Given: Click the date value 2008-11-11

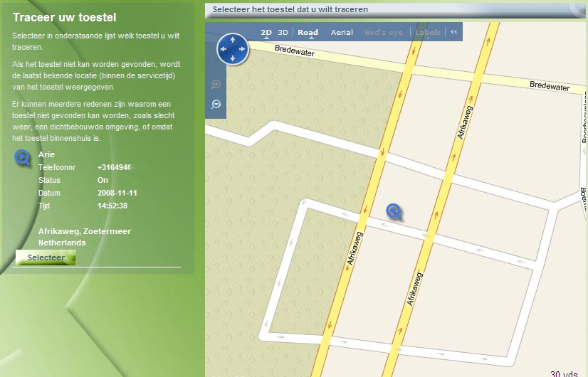Looking at the screenshot, I should (x=117, y=193).
